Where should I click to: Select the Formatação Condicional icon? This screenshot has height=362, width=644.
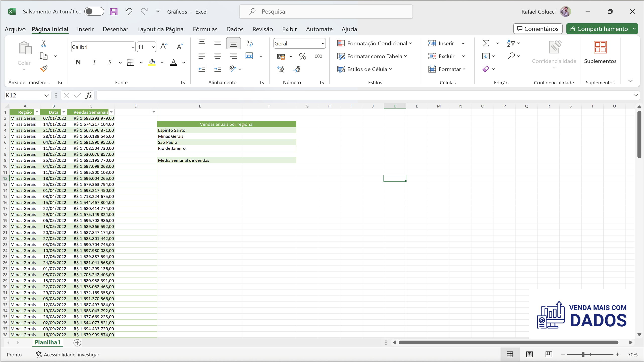341,43
